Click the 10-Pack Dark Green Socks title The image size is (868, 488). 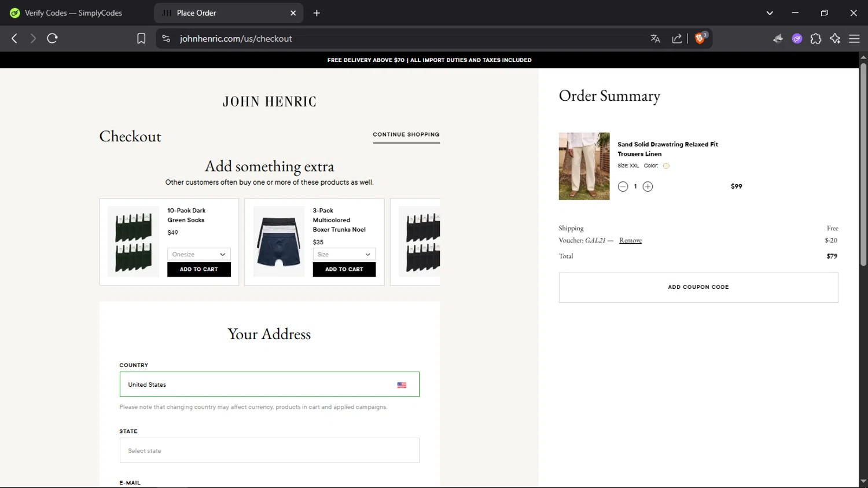pos(186,215)
